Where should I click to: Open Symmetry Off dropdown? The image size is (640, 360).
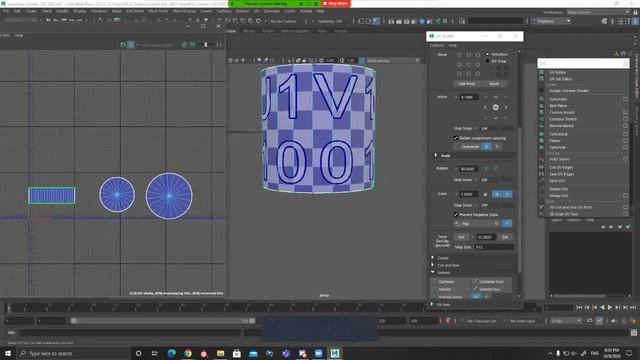tap(329, 21)
